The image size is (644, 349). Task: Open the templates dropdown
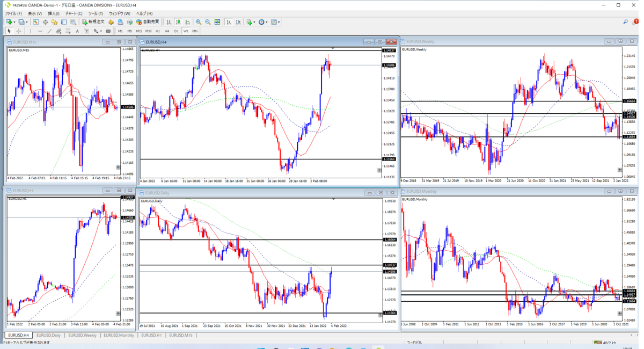pos(275,22)
